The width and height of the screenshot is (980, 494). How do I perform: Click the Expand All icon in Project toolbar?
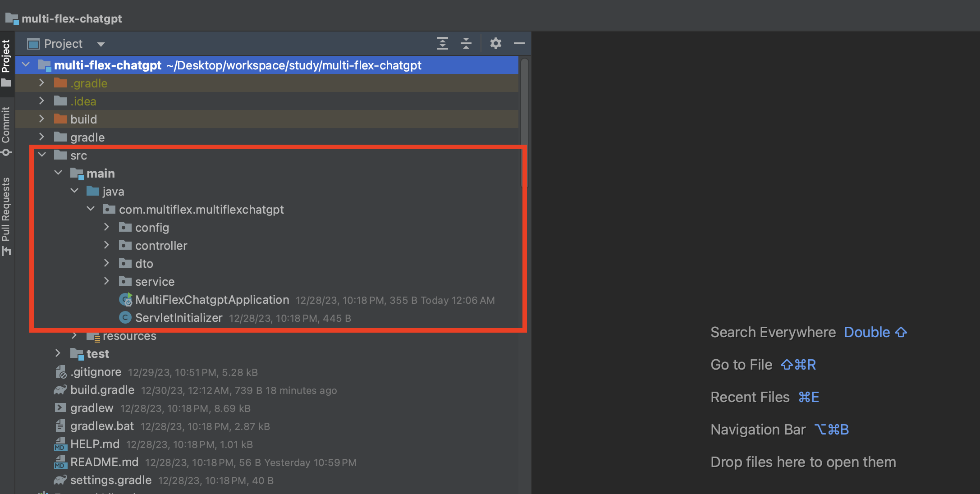pos(443,43)
